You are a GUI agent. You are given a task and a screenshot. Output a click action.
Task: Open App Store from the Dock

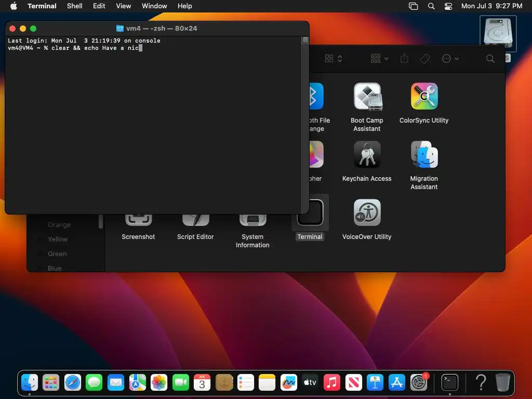pos(396,382)
